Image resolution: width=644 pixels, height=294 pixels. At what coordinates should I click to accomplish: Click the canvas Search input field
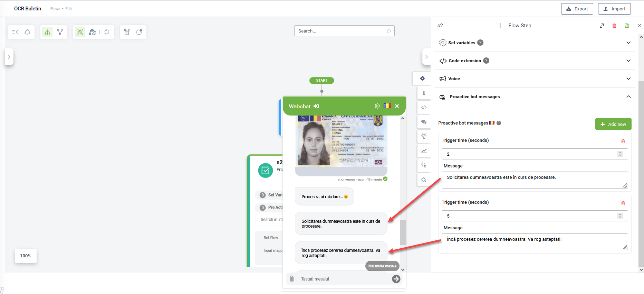[341, 31]
